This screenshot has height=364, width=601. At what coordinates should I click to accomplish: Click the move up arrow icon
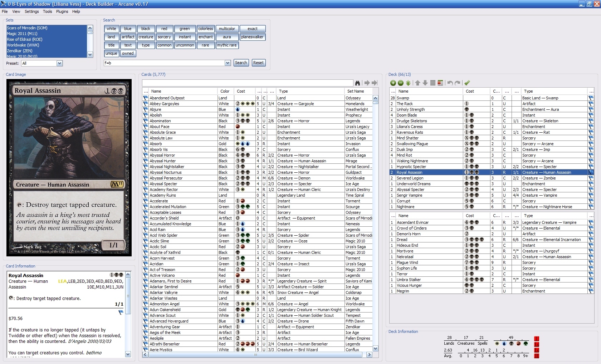(x=417, y=83)
